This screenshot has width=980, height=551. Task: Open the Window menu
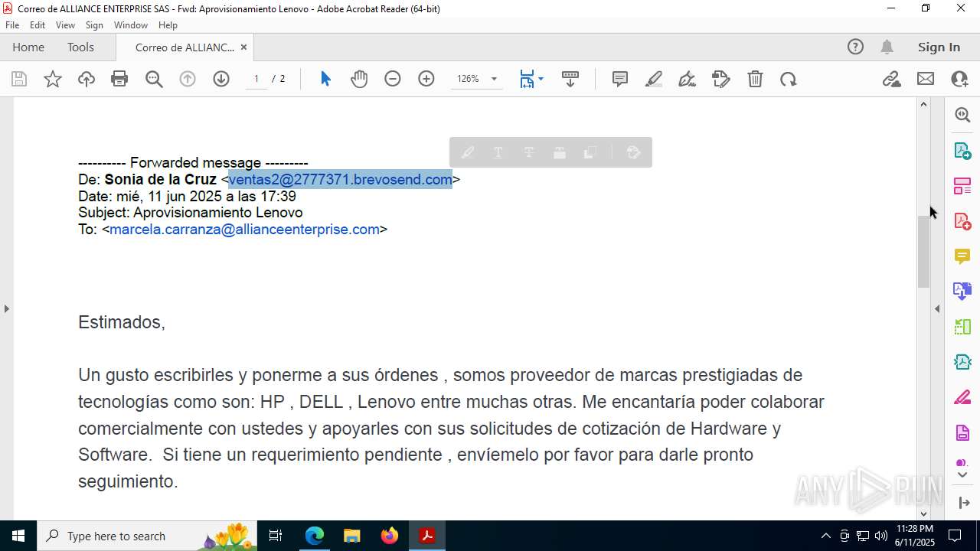coord(131,24)
